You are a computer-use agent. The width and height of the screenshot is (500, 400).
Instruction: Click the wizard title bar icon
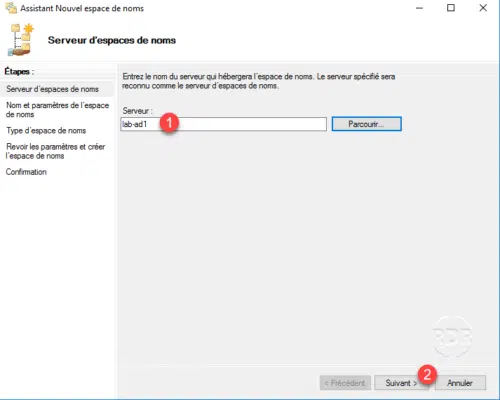(x=11, y=8)
